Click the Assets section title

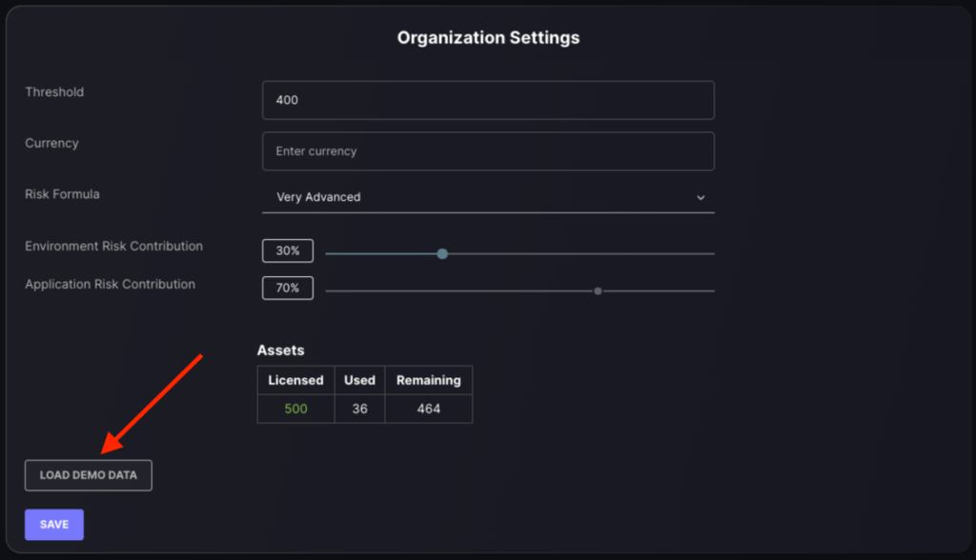point(281,350)
